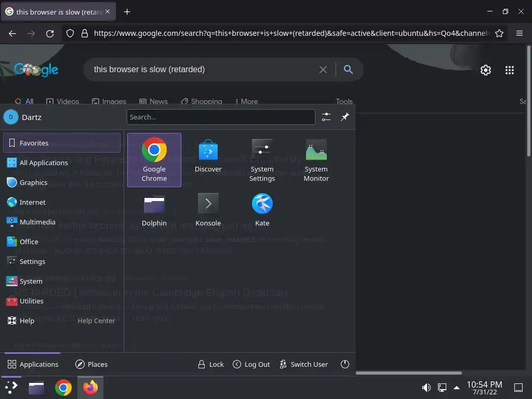Image resolution: width=532 pixels, height=399 pixels.
Task: Open Google quick settings gear
Action: coord(486,70)
